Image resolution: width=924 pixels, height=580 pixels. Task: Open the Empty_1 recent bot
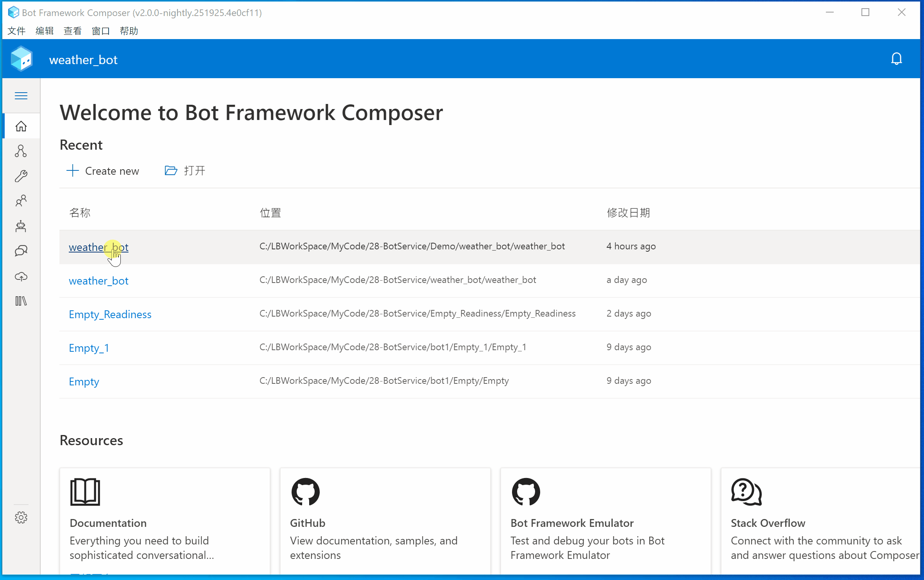pyautogui.click(x=89, y=348)
